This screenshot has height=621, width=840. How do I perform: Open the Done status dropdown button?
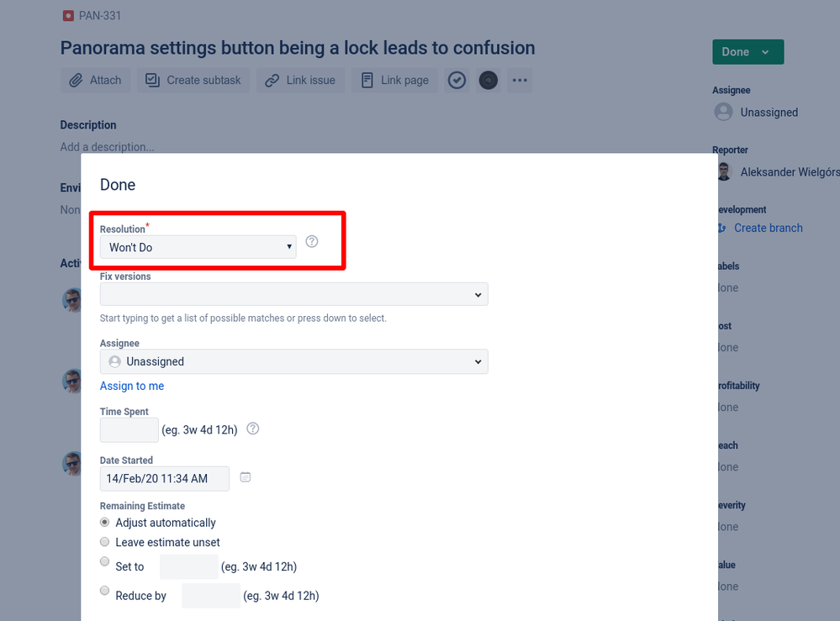tap(748, 52)
